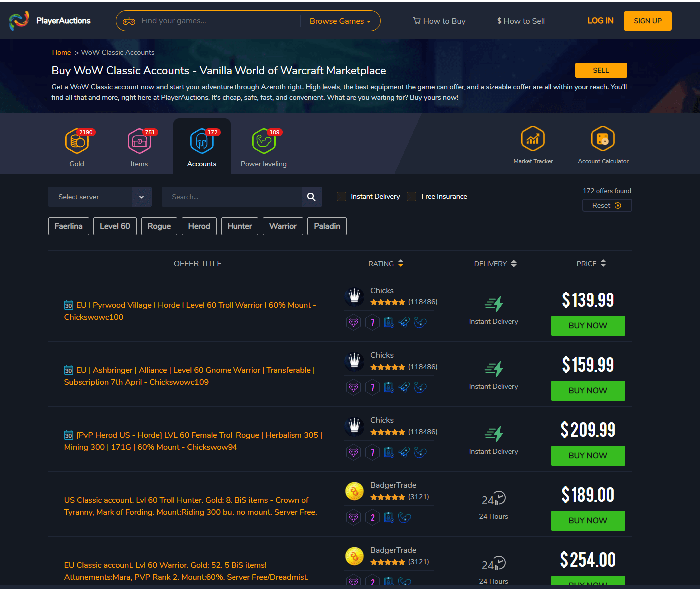
Task: Click the Find your games search field
Action: click(x=220, y=21)
